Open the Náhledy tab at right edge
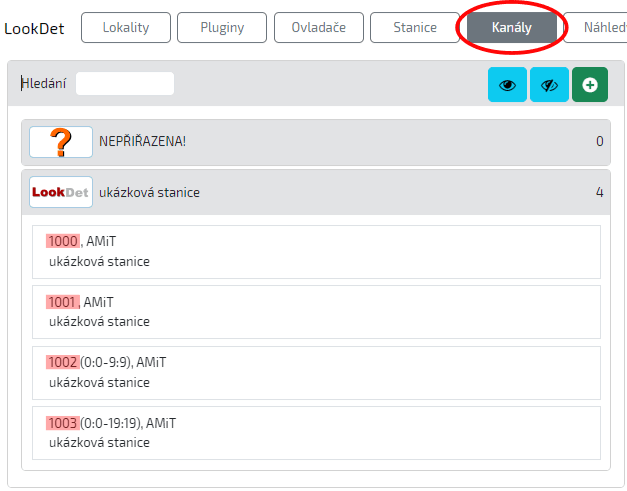 tap(595, 28)
